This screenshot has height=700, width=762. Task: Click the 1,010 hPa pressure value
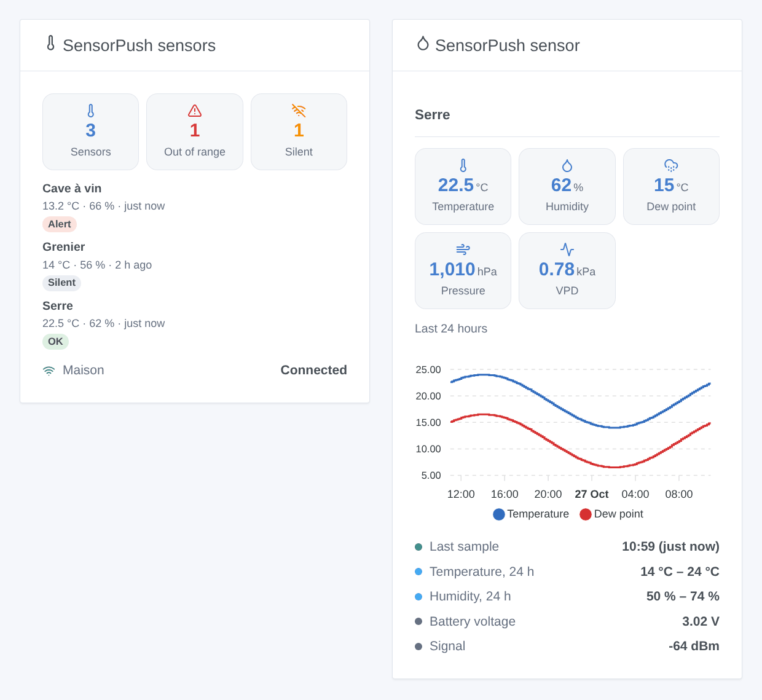tap(463, 269)
